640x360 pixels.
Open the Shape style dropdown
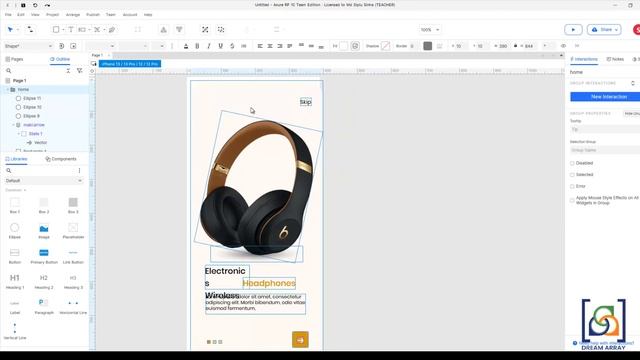[28, 46]
